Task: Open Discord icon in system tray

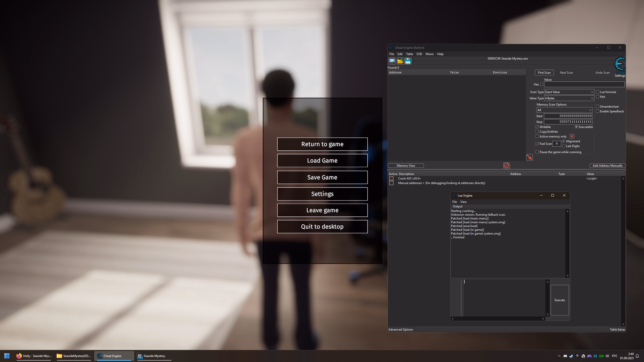Action: (x=565, y=356)
